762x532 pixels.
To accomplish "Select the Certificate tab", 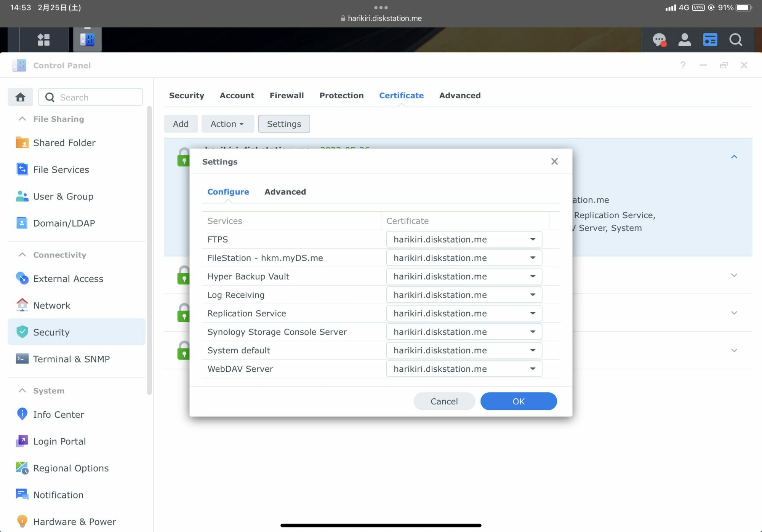I will tap(401, 96).
